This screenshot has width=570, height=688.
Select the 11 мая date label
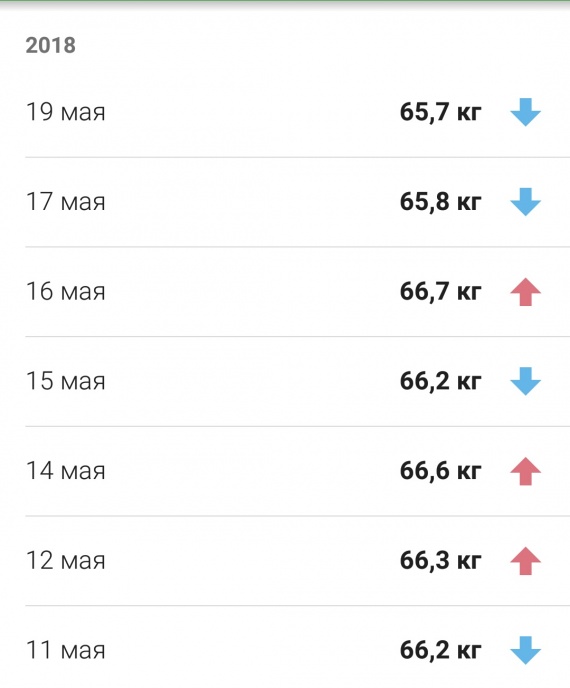pos(65,650)
